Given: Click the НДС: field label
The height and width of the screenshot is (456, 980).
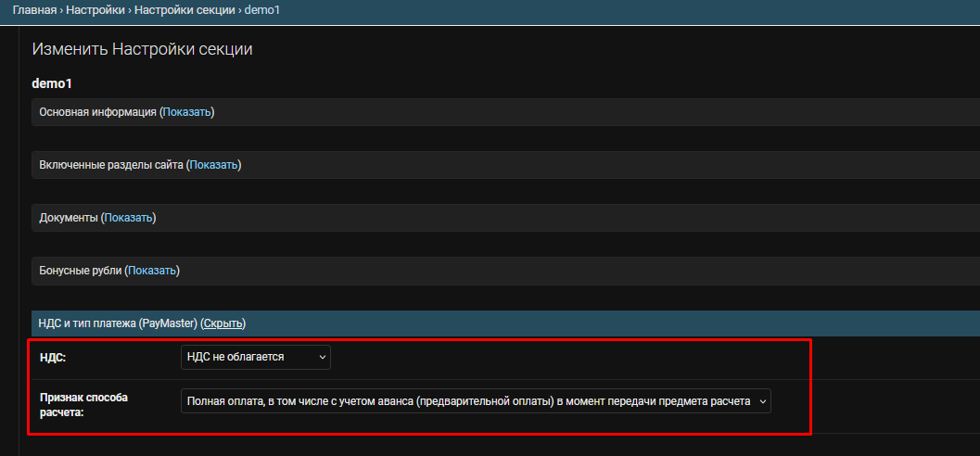Looking at the screenshot, I should pos(53,358).
